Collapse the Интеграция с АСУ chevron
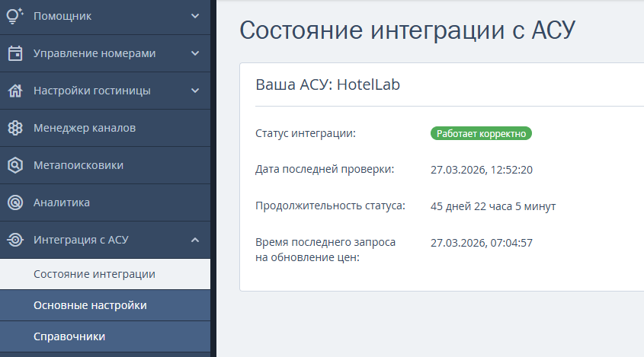Image resolution: width=644 pixels, height=357 pixels. pyautogui.click(x=195, y=240)
